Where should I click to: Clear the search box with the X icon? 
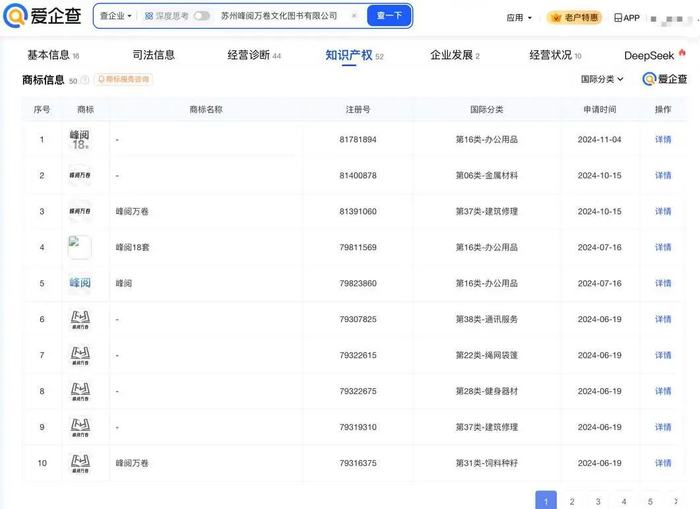click(354, 16)
